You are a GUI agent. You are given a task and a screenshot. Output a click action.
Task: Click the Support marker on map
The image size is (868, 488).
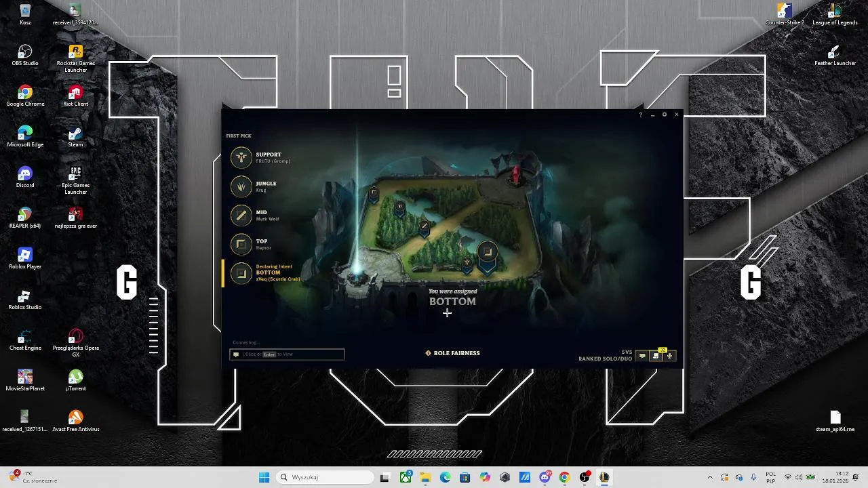[467, 264]
